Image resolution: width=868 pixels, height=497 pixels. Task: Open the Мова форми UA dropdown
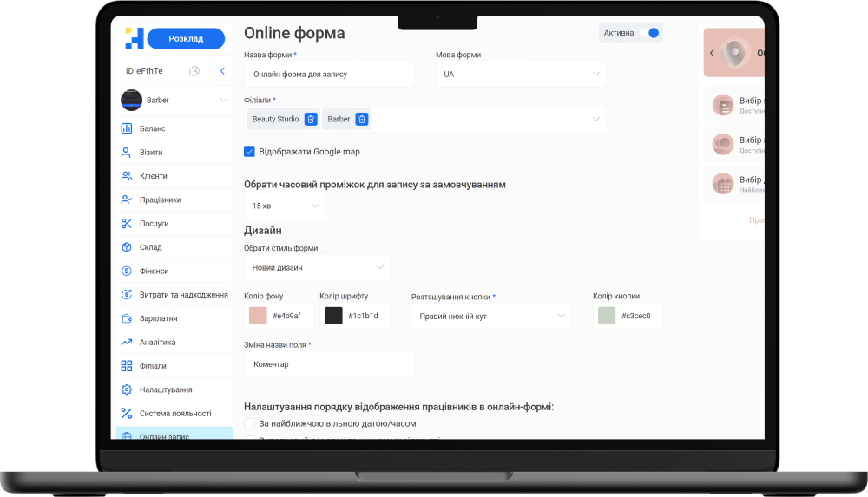(x=520, y=74)
